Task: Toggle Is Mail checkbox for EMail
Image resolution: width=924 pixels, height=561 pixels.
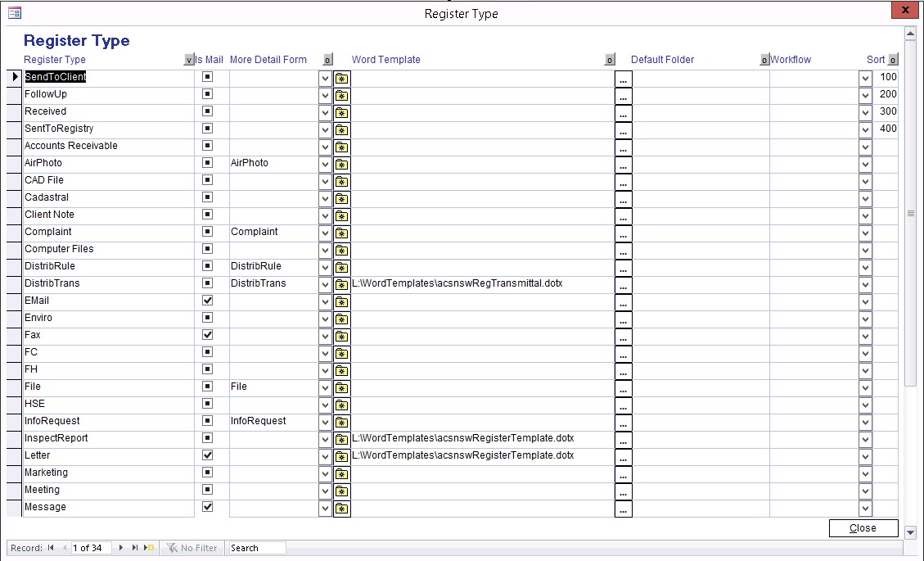Action: 208,301
